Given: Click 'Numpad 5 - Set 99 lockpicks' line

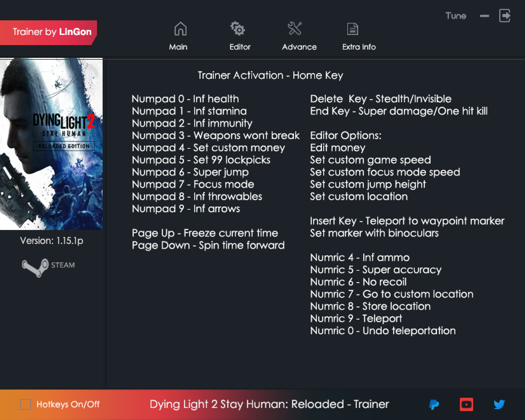Looking at the screenshot, I should (x=201, y=160).
